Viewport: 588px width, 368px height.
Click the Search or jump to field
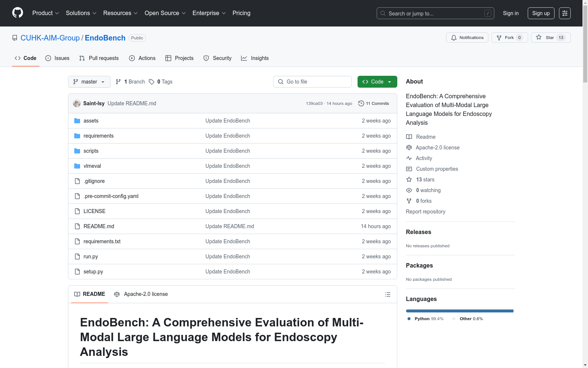[435, 13]
